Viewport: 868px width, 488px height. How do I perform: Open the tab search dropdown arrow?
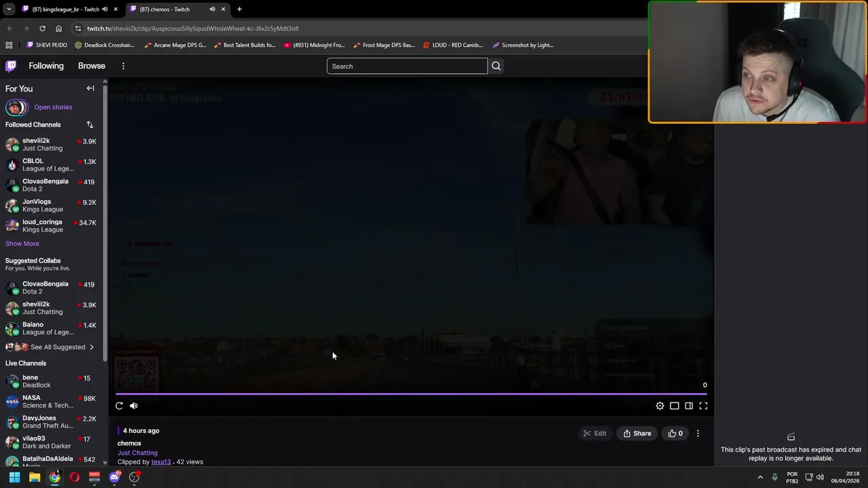click(9, 9)
